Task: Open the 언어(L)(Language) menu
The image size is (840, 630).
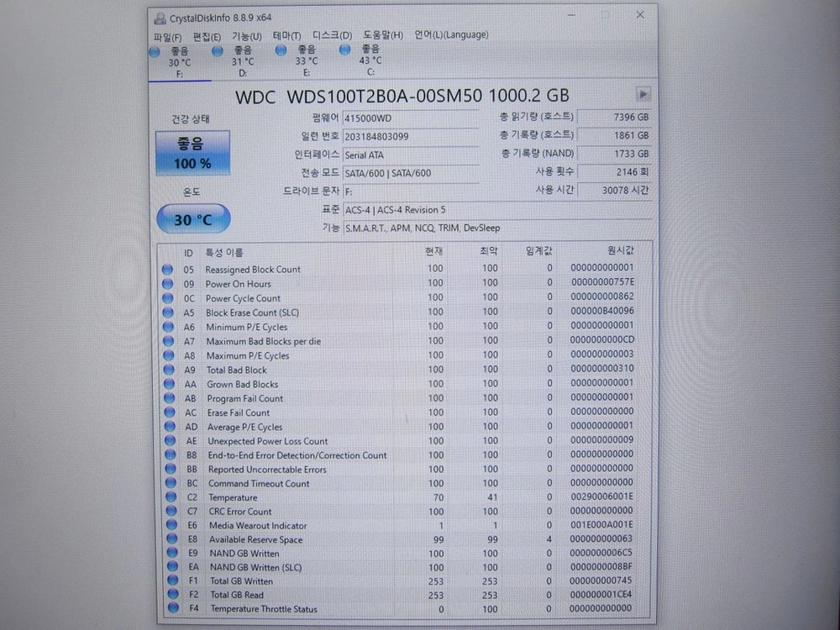Action: [x=451, y=34]
